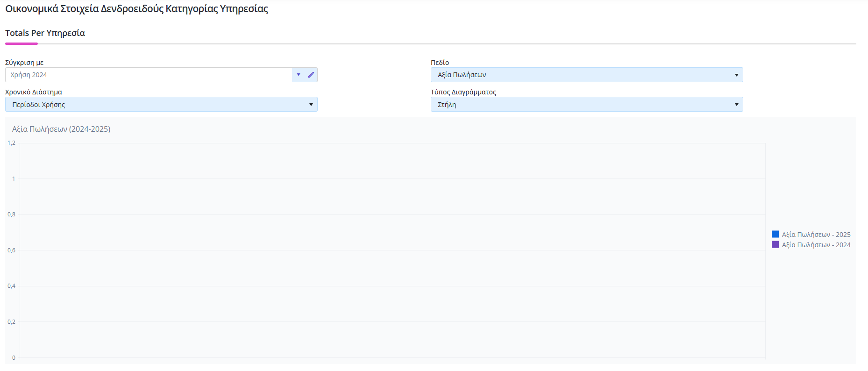Open the Τύπος Διαγράμματος dropdown
The image size is (868, 371).
(x=587, y=104)
